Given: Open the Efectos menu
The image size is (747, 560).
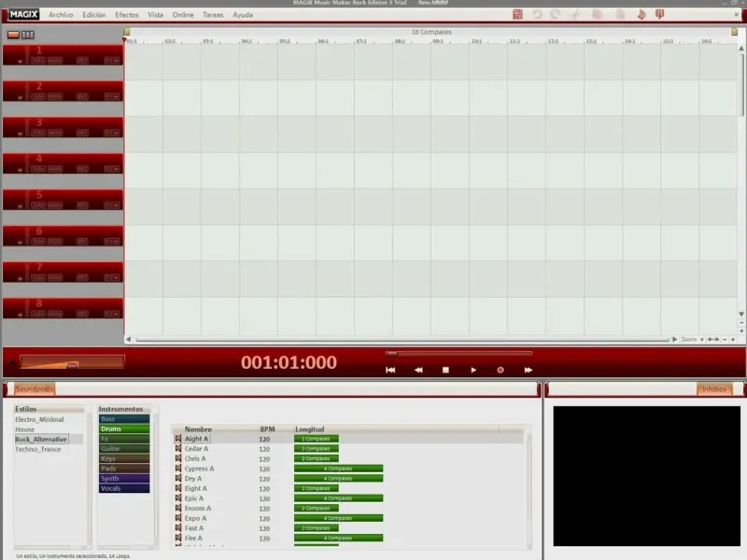Looking at the screenshot, I should click(127, 15).
